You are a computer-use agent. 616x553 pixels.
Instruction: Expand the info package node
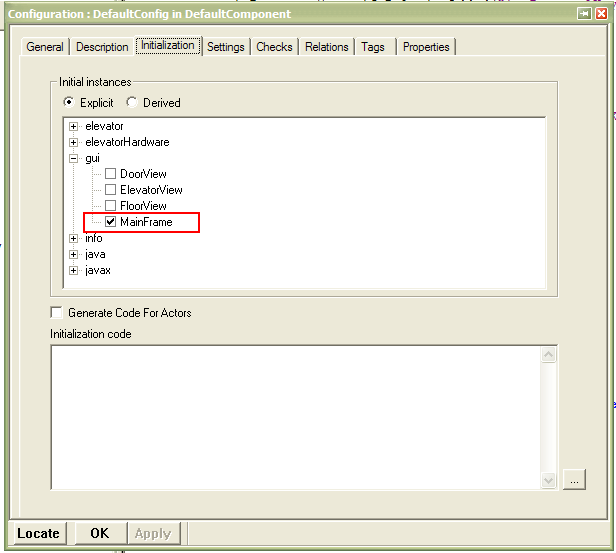[x=73, y=238]
